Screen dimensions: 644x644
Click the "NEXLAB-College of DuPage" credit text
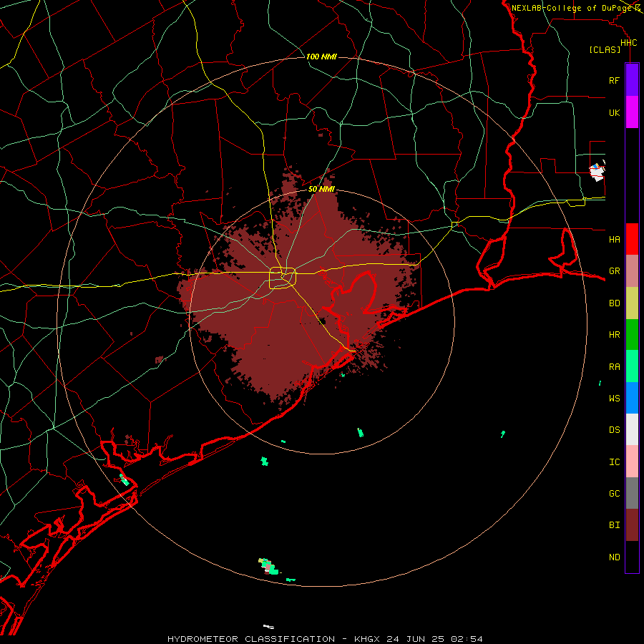point(572,8)
